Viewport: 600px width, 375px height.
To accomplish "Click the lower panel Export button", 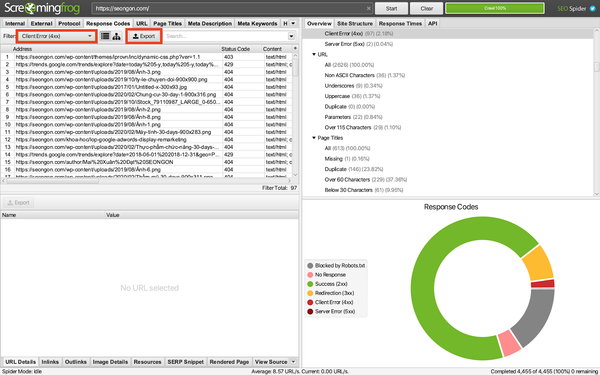I will [18, 202].
